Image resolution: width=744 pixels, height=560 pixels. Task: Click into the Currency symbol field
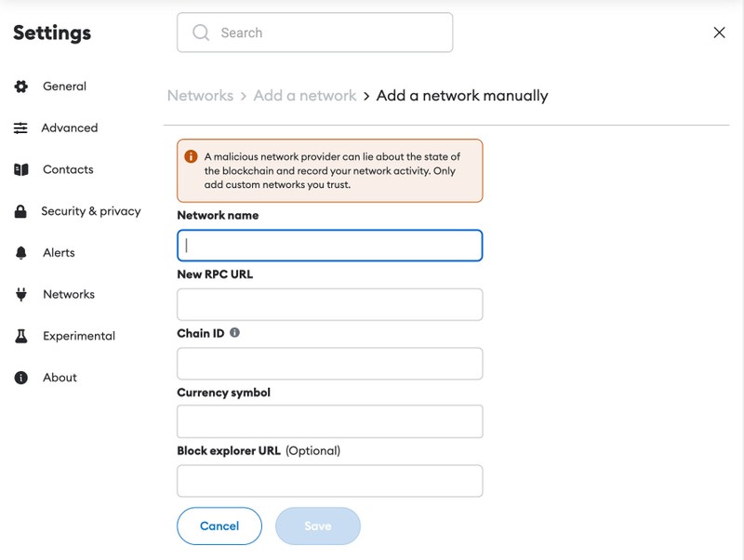(329, 421)
